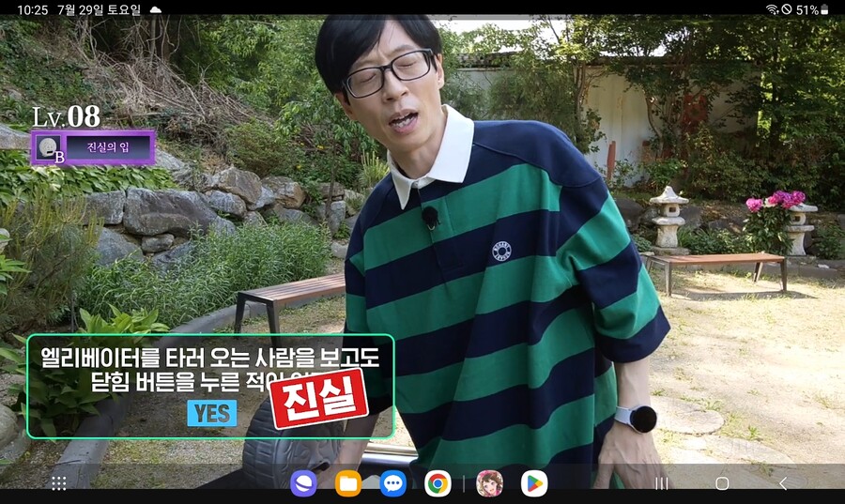Click the blue YES label

211,413
